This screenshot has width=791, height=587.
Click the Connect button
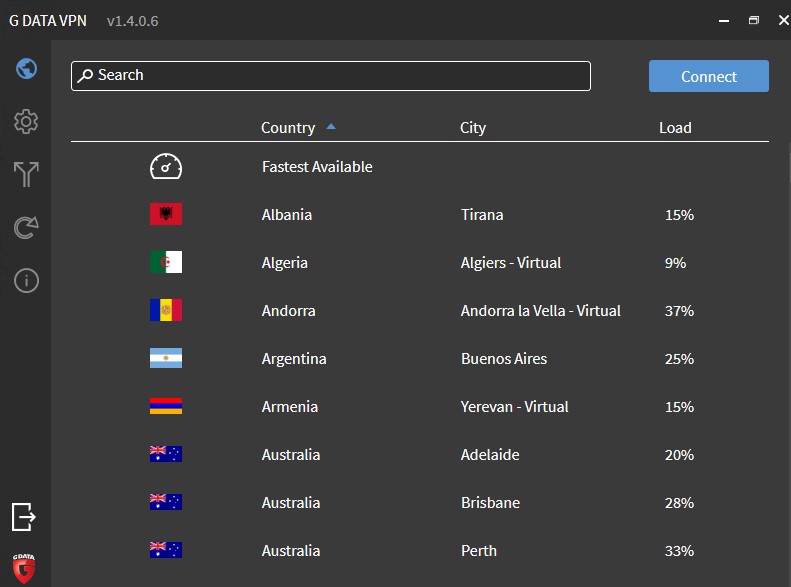coord(709,76)
